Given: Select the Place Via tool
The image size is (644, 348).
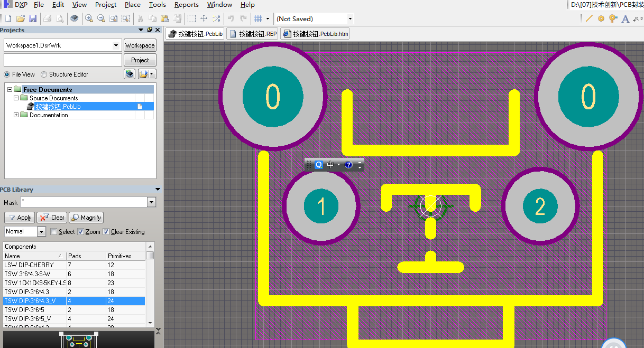Looking at the screenshot, I should coord(613,18).
